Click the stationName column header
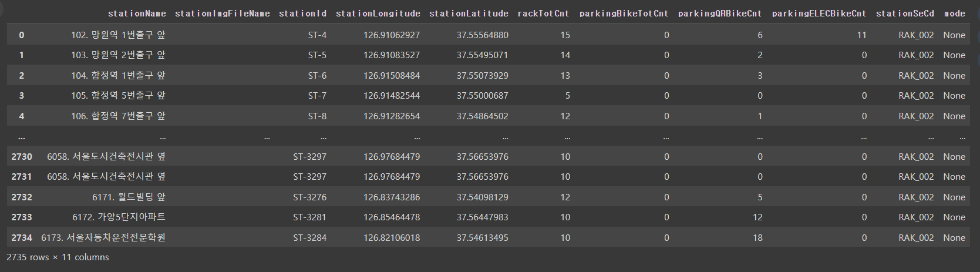This screenshot has width=980, height=272. tap(137, 13)
